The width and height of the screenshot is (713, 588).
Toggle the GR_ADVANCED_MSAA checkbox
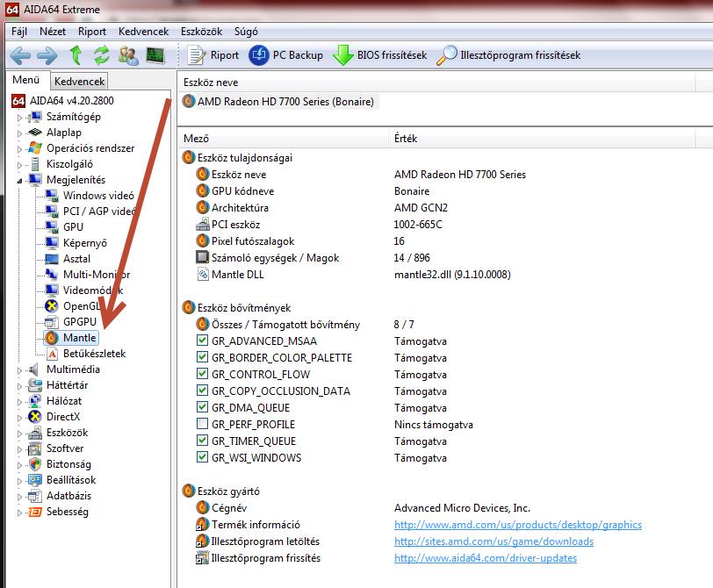coord(202,341)
